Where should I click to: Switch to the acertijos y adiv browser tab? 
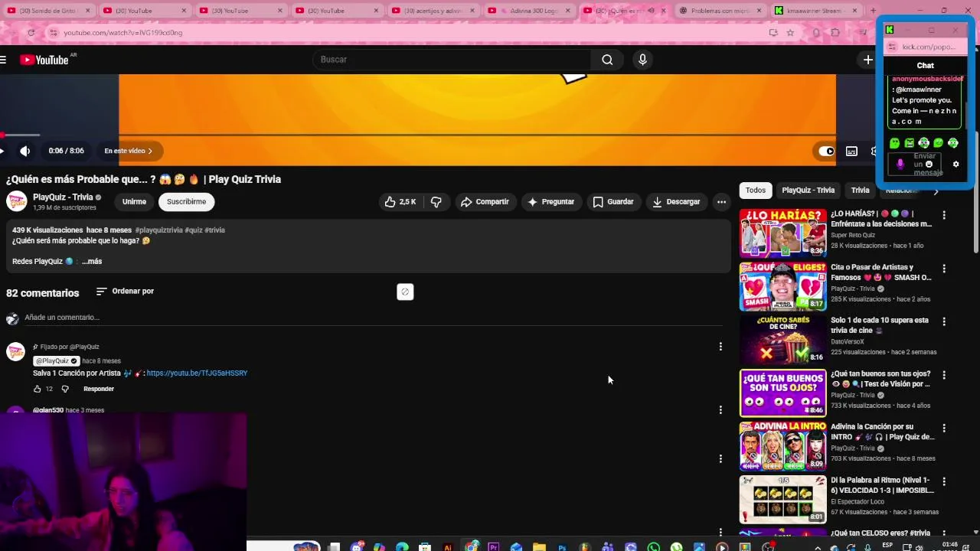[x=435, y=11]
